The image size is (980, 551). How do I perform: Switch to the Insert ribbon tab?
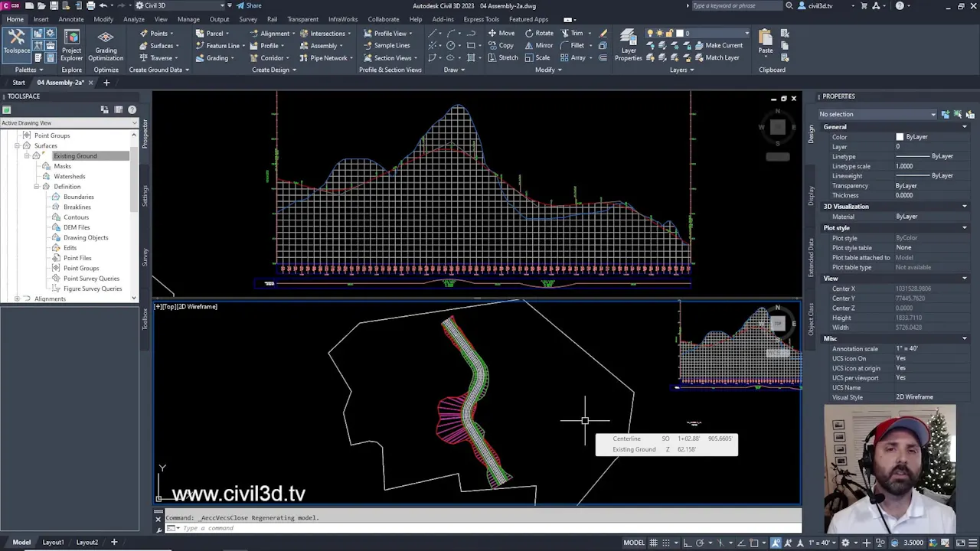[x=41, y=19]
